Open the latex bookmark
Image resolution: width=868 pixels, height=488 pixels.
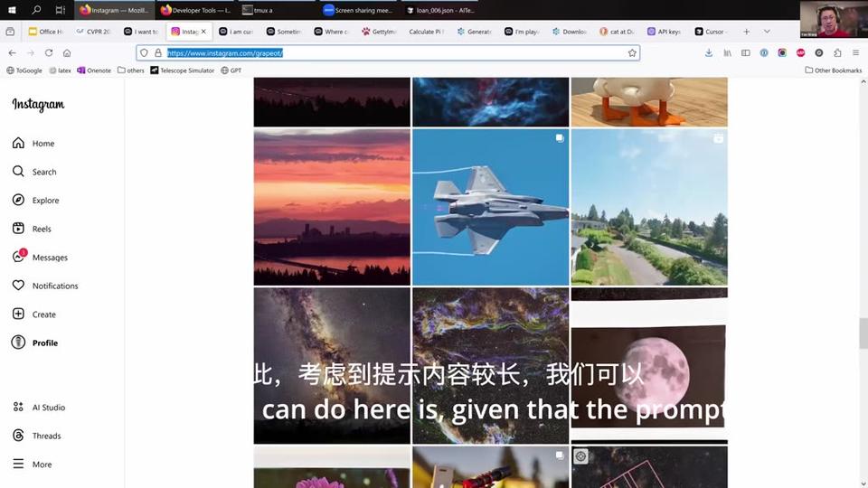pyautogui.click(x=61, y=70)
